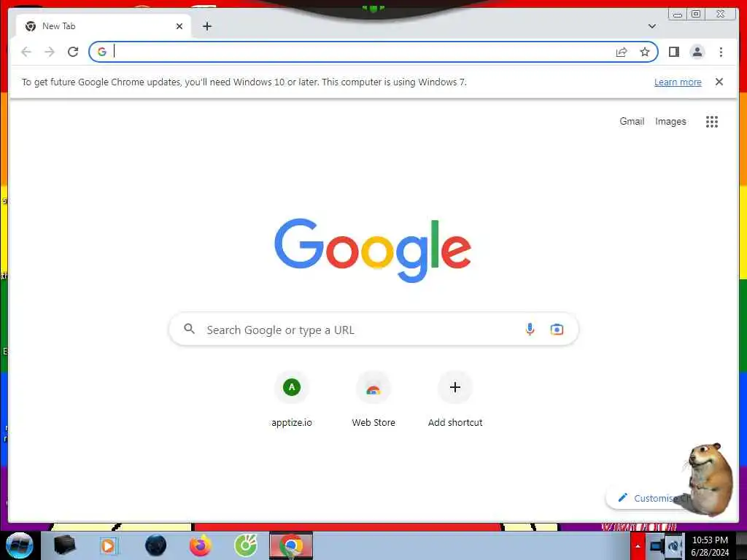
Task: Open Chrome three-dot menu
Action: pyautogui.click(x=721, y=52)
